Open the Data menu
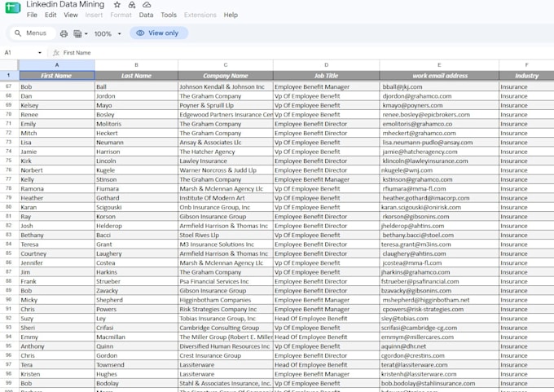Image resolution: width=554 pixels, height=392 pixels. pyautogui.click(x=146, y=15)
